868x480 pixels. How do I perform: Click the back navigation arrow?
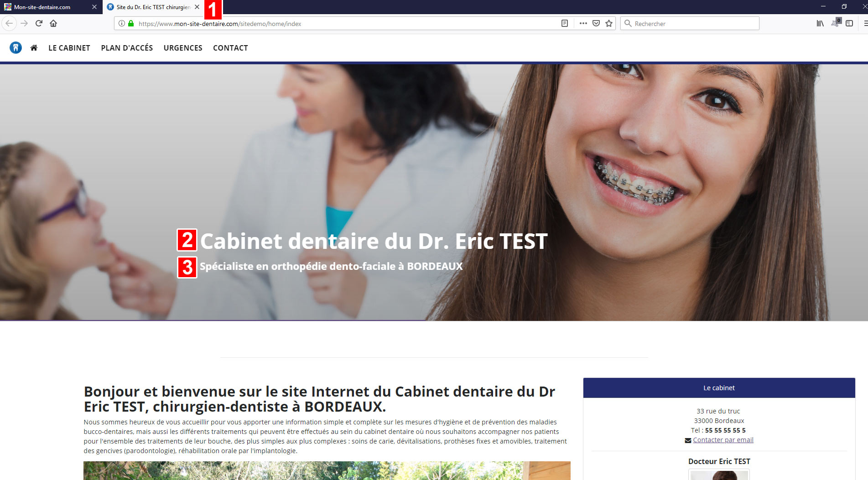click(x=9, y=23)
